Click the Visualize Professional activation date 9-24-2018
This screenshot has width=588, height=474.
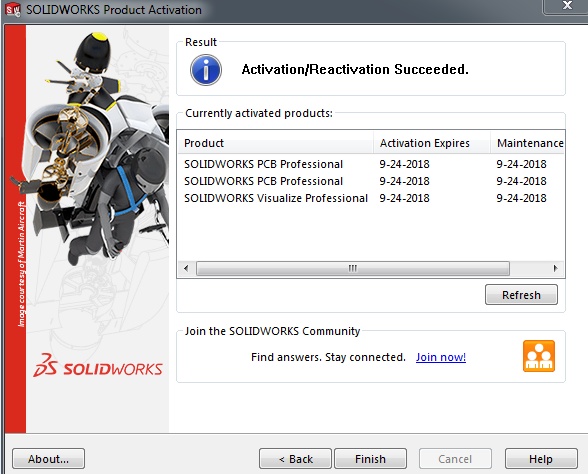tap(404, 198)
